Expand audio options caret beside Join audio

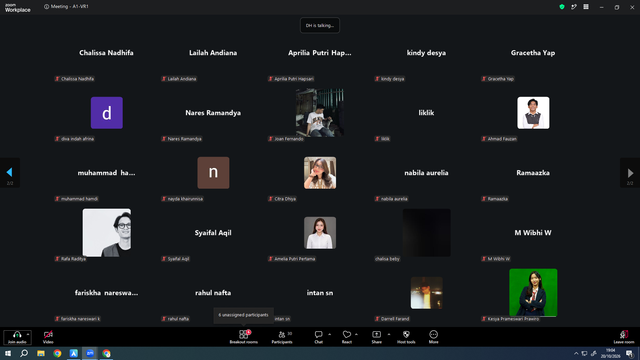pyautogui.click(x=28, y=334)
